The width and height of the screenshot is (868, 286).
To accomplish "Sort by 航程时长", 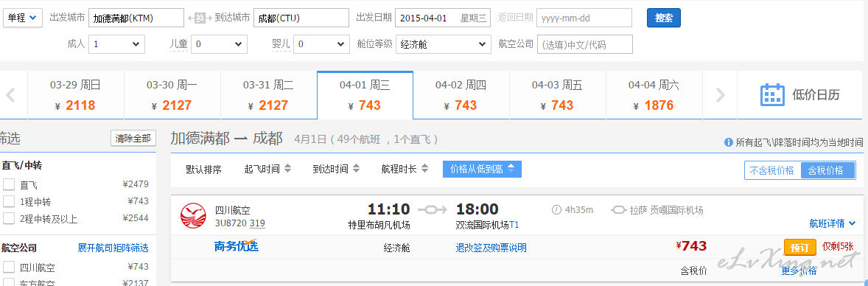I will click(405, 169).
